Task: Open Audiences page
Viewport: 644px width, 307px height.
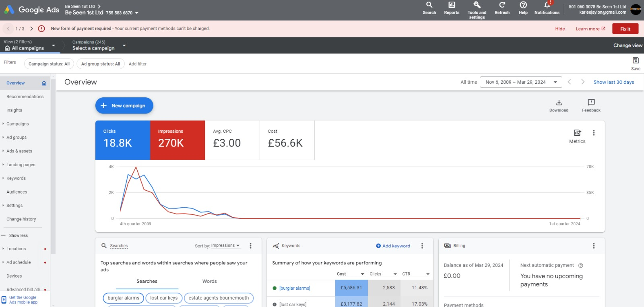Action: pyautogui.click(x=17, y=192)
